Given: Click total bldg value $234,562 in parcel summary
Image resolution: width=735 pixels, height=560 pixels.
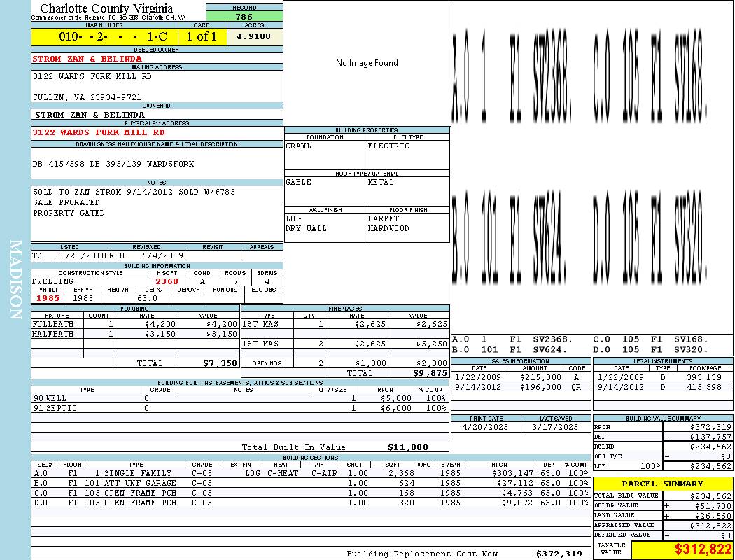Looking at the screenshot, I should point(710,496).
